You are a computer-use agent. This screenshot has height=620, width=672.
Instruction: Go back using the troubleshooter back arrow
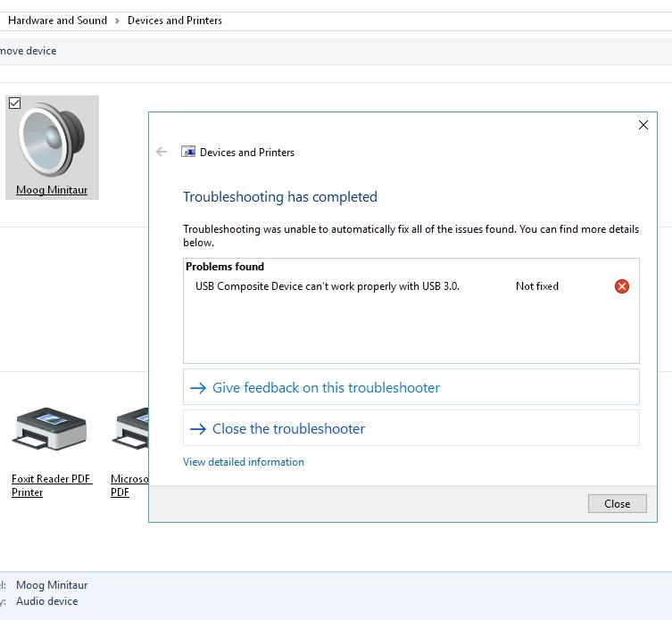point(162,152)
